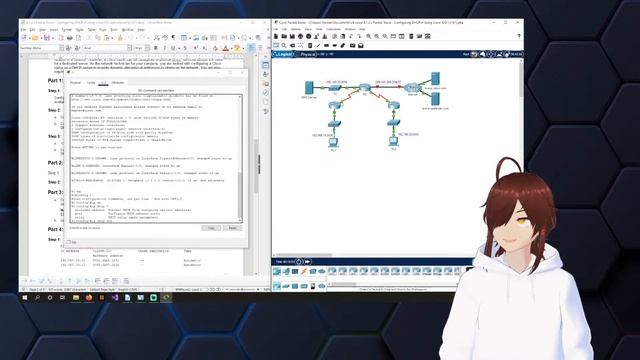
Task: Open the Windows Start button
Action: click(x=24, y=298)
